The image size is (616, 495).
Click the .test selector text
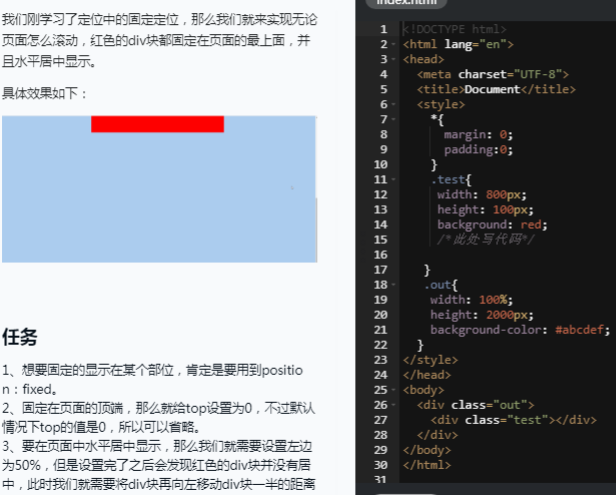tap(447, 180)
